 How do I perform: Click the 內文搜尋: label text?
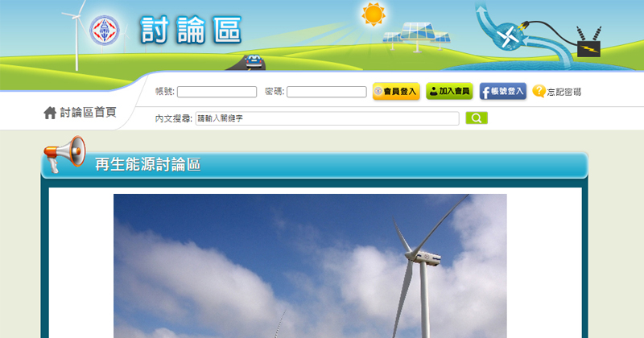click(x=173, y=118)
